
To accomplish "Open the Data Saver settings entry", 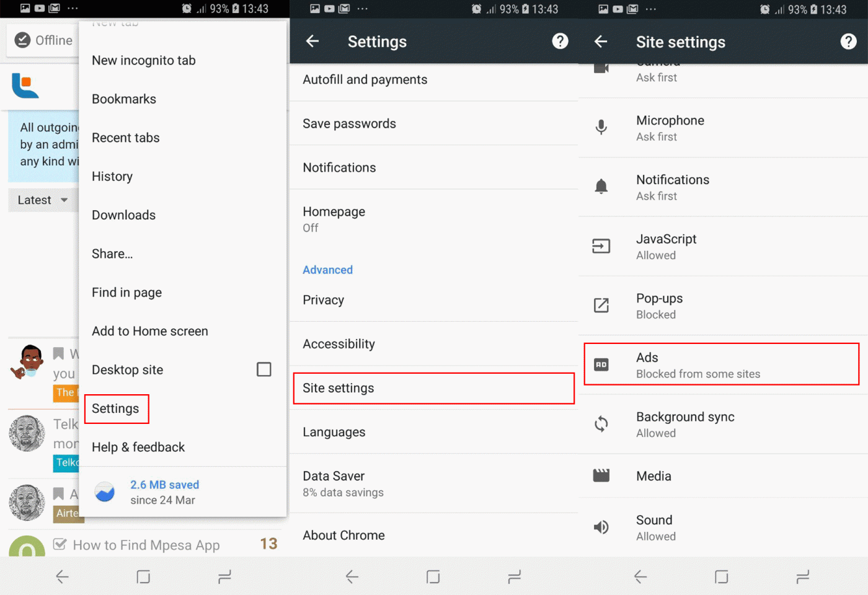I will click(433, 483).
